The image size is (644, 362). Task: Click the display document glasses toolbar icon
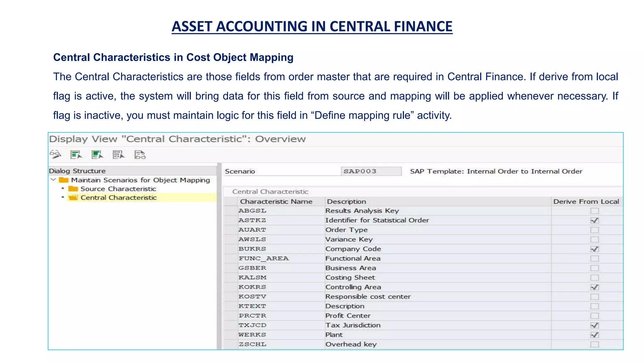(x=140, y=155)
